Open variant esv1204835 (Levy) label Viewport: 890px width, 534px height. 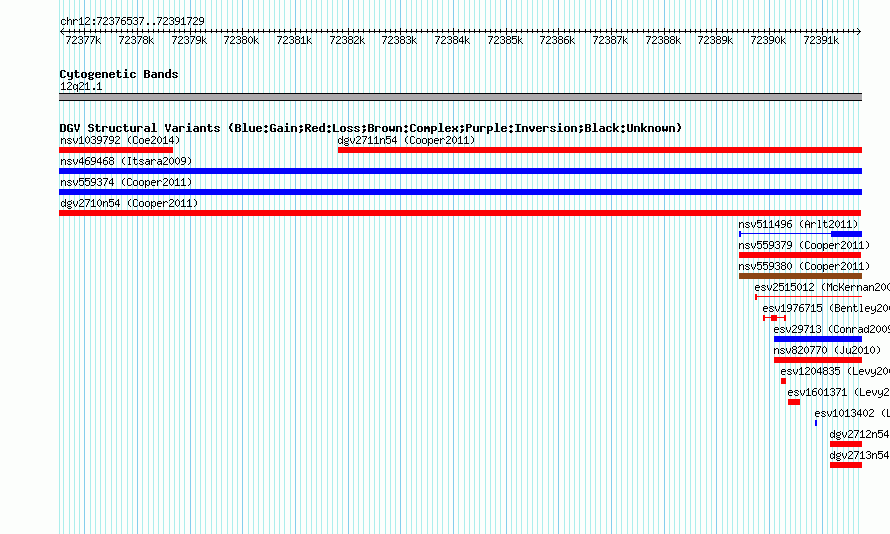835,371
